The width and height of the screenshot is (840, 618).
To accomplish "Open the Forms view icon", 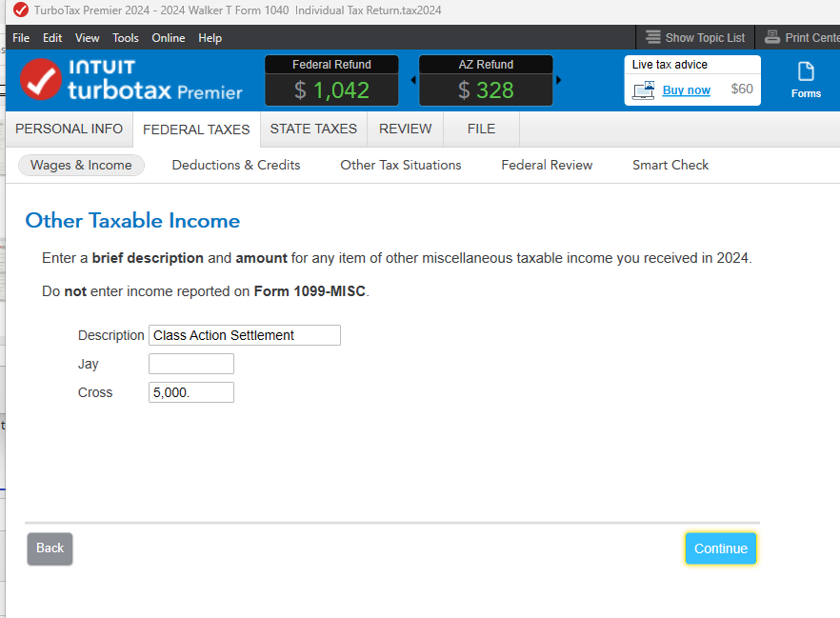I will coord(806,71).
